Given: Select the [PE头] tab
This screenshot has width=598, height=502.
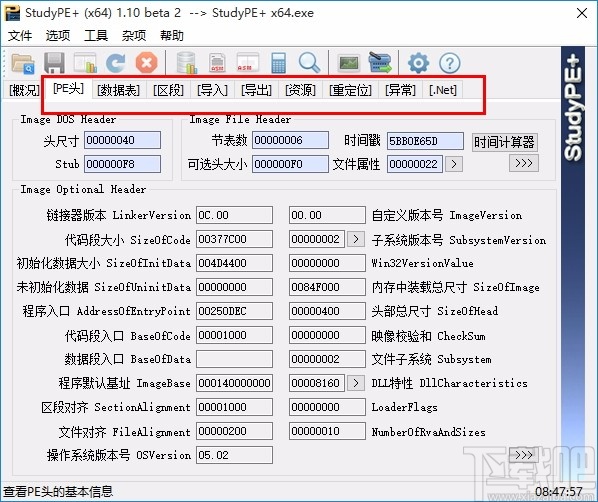Looking at the screenshot, I should pyautogui.click(x=68, y=89).
